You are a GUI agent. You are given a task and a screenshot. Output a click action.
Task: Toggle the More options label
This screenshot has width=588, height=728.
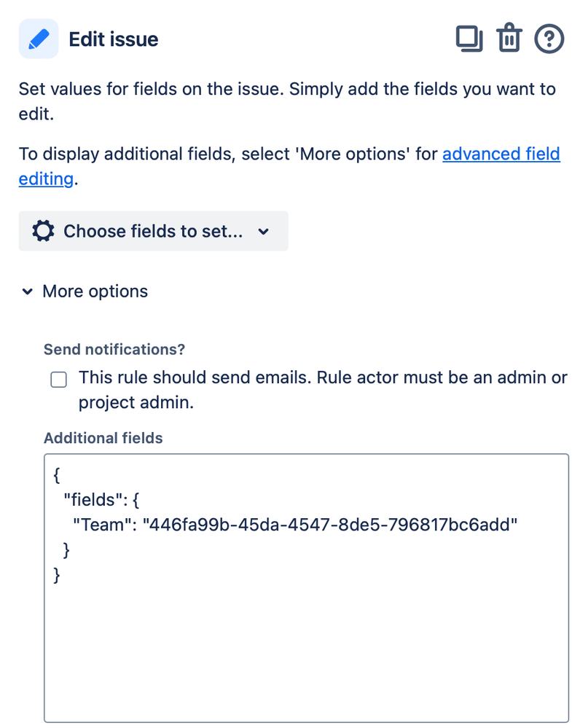click(95, 291)
